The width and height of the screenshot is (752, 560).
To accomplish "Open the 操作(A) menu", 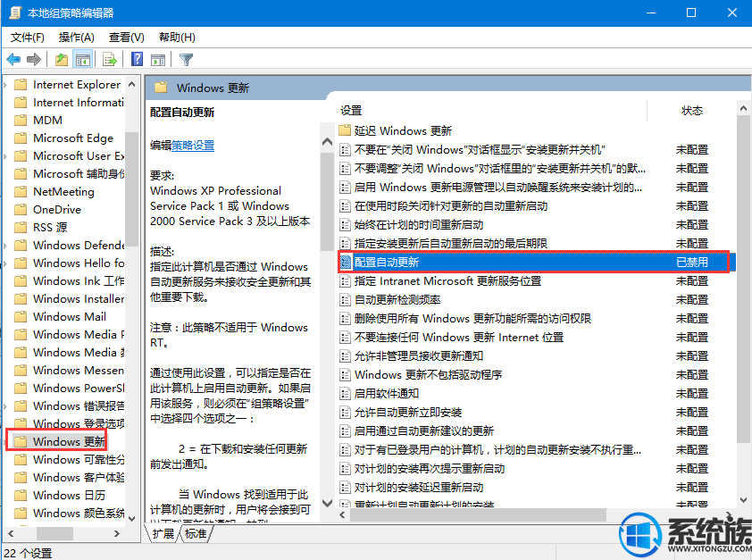I will (x=76, y=38).
